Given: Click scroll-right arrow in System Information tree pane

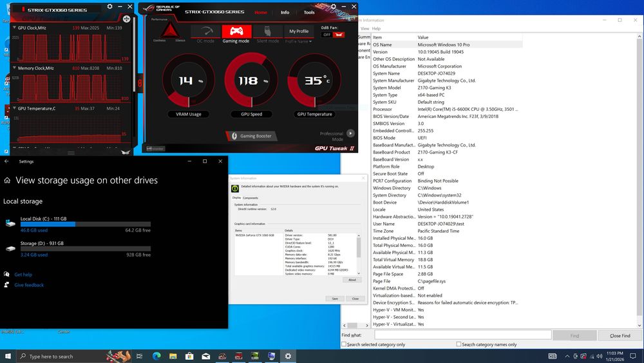Looking at the screenshot, I should tap(367, 325).
